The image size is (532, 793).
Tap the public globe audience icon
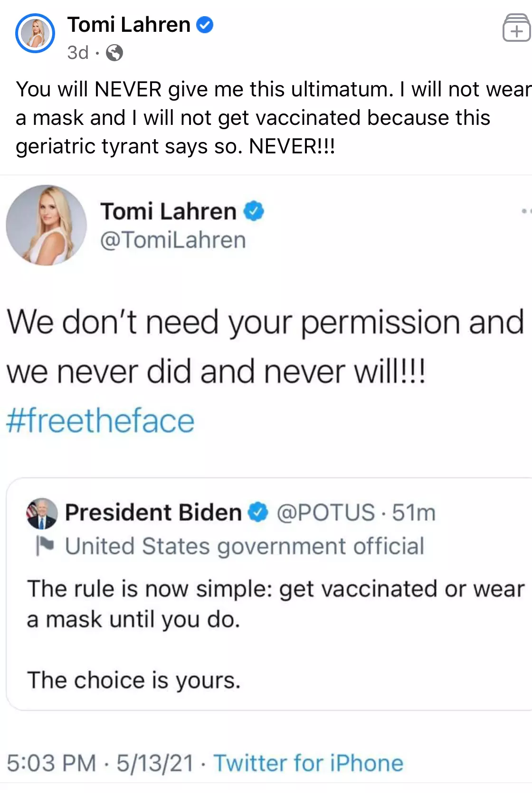click(x=114, y=53)
